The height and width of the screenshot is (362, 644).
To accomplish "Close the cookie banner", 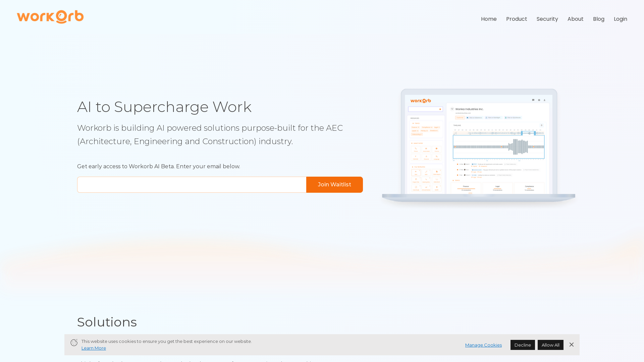I will pyautogui.click(x=572, y=345).
